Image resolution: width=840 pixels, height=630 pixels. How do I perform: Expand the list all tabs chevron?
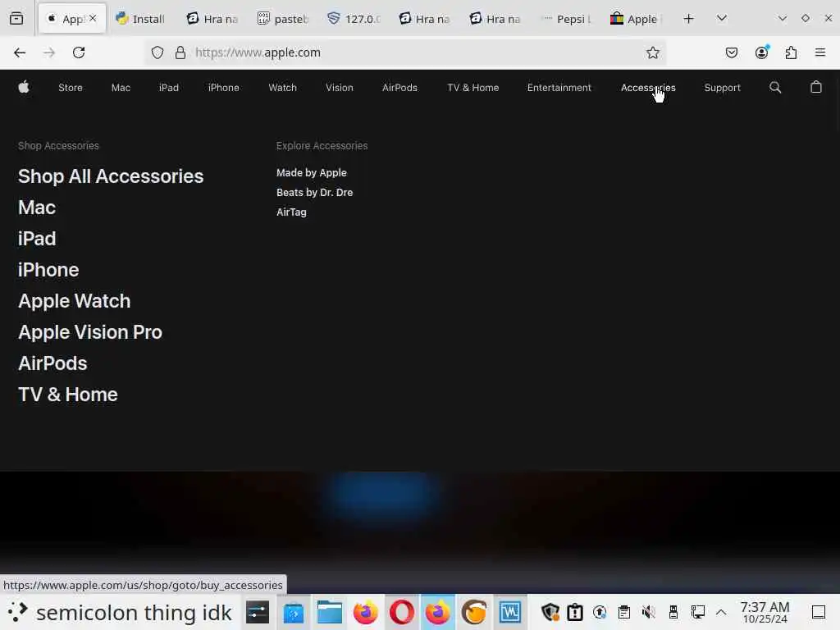(x=722, y=18)
